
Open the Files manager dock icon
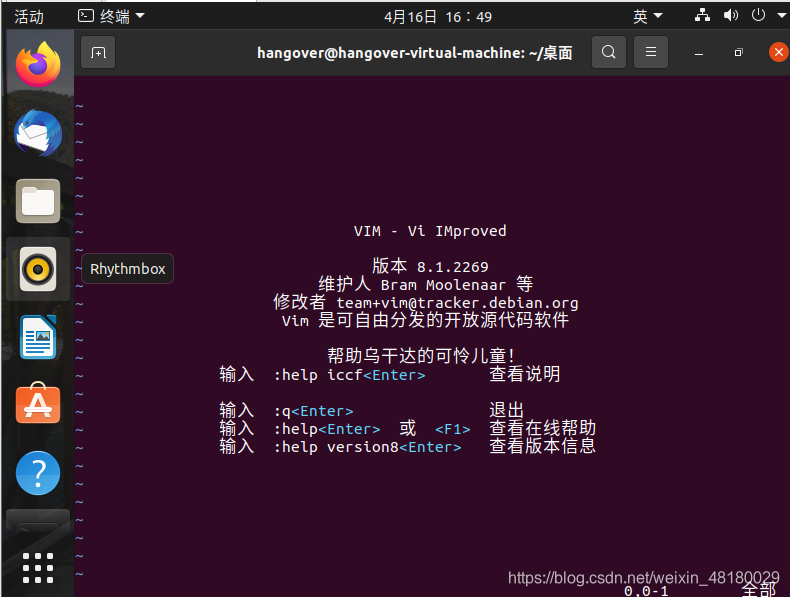38,201
